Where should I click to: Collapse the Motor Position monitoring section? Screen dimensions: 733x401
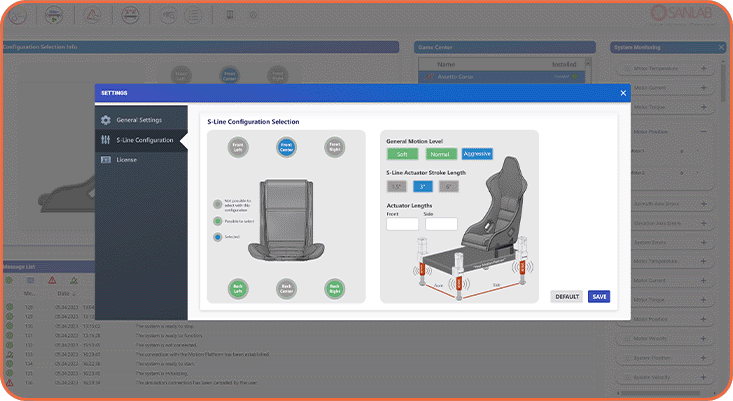tap(703, 131)
